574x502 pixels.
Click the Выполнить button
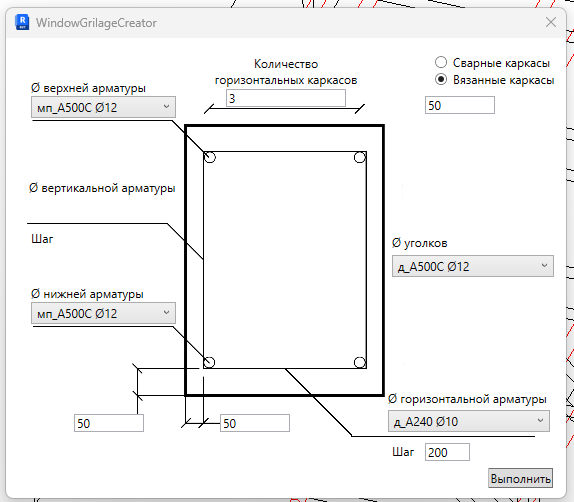point(520,478)
